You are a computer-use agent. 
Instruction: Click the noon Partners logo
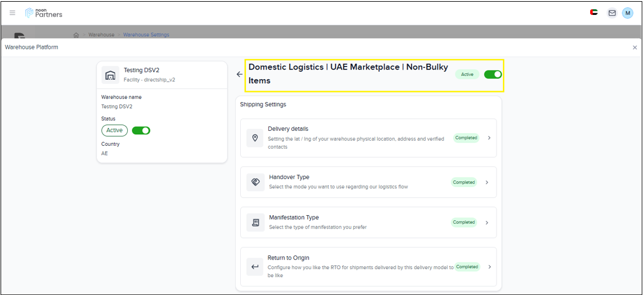coord(44,13)
